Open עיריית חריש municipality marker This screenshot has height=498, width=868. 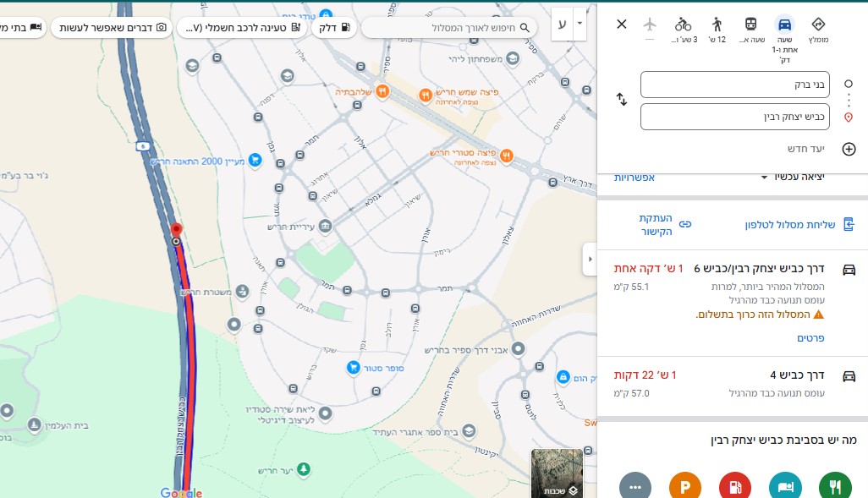(326, 227)
